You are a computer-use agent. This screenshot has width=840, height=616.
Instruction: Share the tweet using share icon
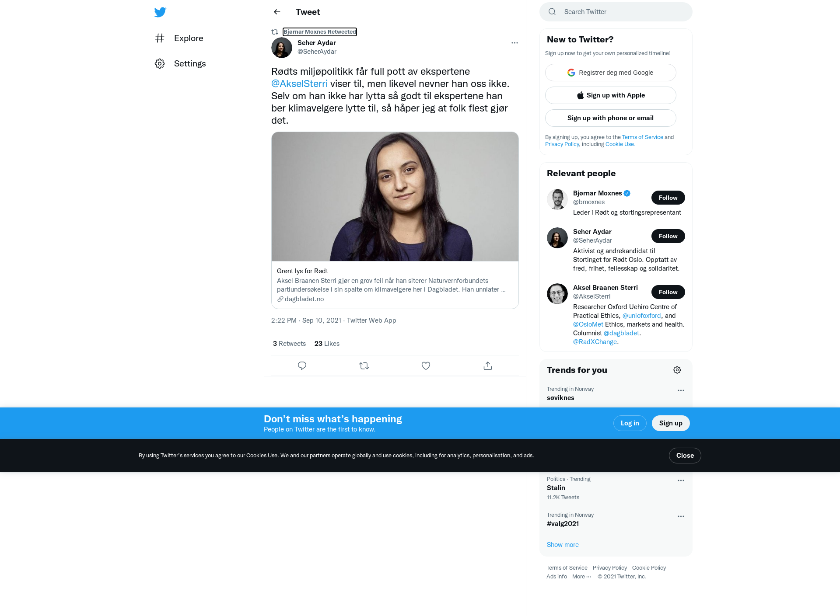(x=488, y=365)
